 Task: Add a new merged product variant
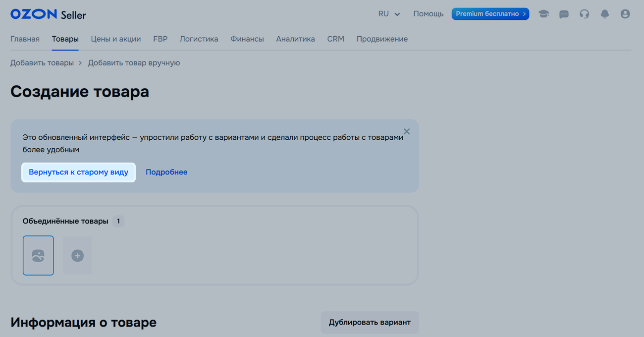click(77, 256)
